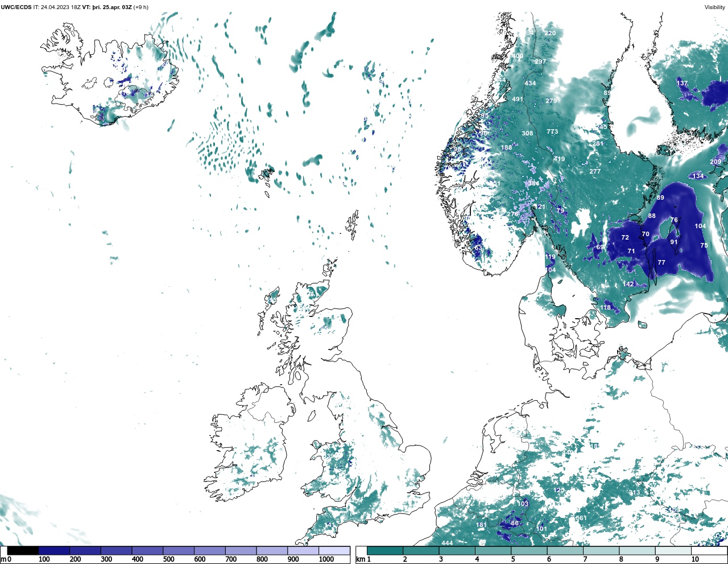Click value '76' in the fog area
The width and height of the screenshot is (728, 564).
[x=674, y=220]
